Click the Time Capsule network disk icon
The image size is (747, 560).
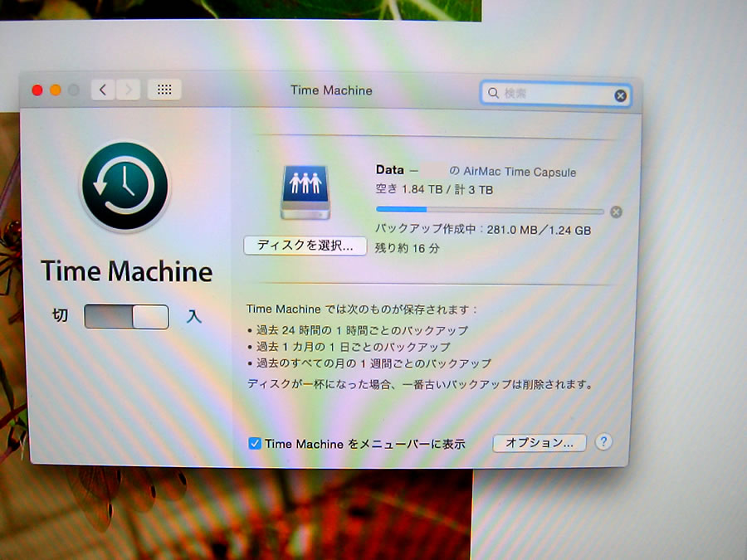pos(305,192)
